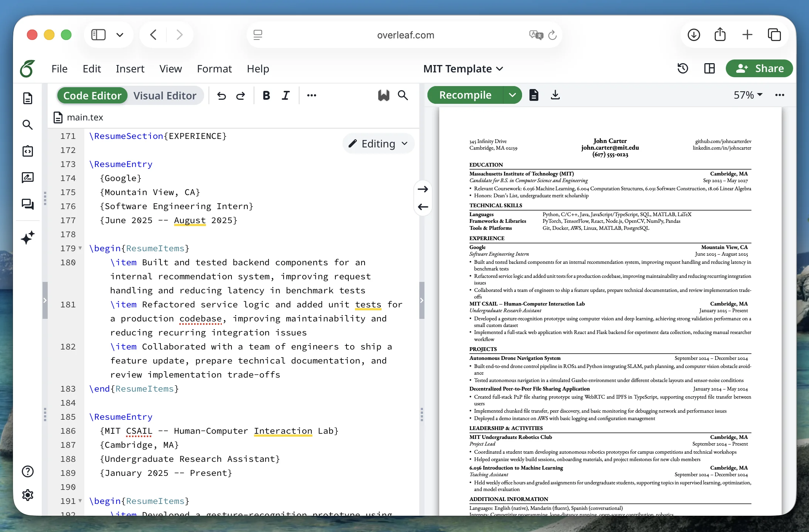Open browser share icon
Image resolution: width=809 pixels, height=532 pixels.
[720, 35]
